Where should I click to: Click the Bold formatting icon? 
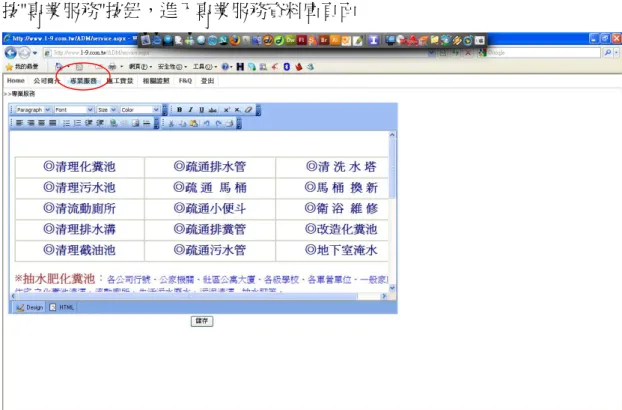(x=179, y=110)
